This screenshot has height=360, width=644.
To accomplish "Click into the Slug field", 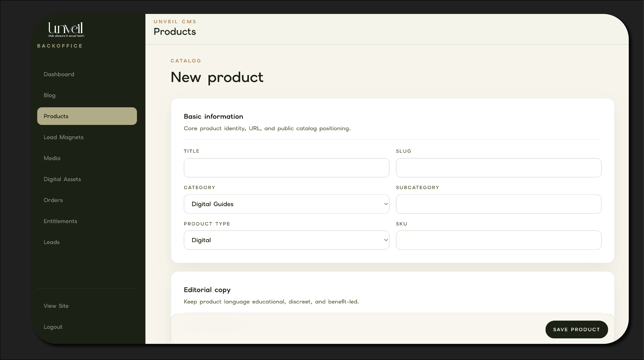I will (499, 168).
